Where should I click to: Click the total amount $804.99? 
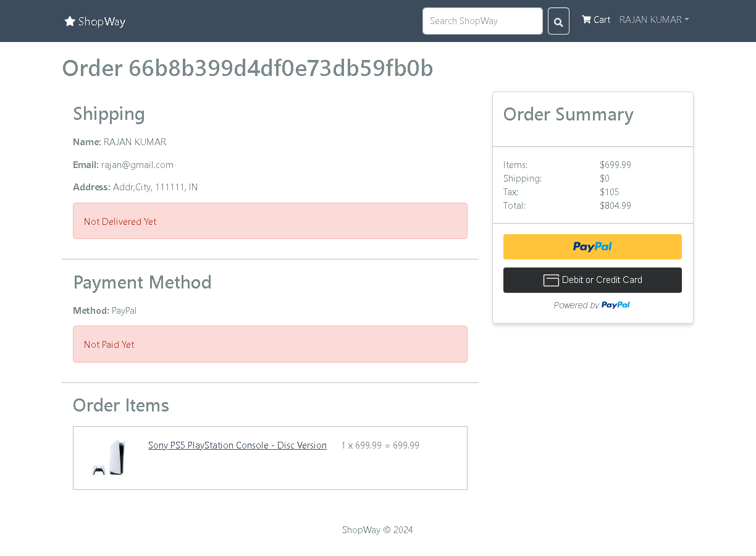coord(615,206)
